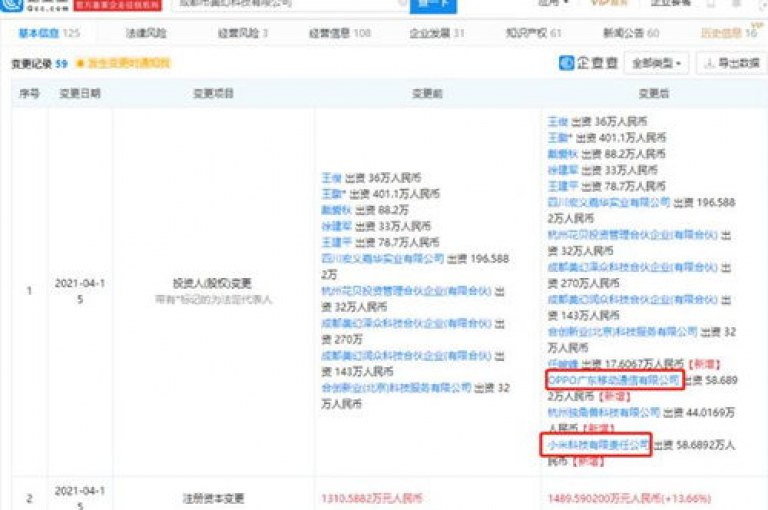Open 戴爱秋 link in the 变更后 column
Viewport: 768px width, 510px height.
tap(563, 154)
